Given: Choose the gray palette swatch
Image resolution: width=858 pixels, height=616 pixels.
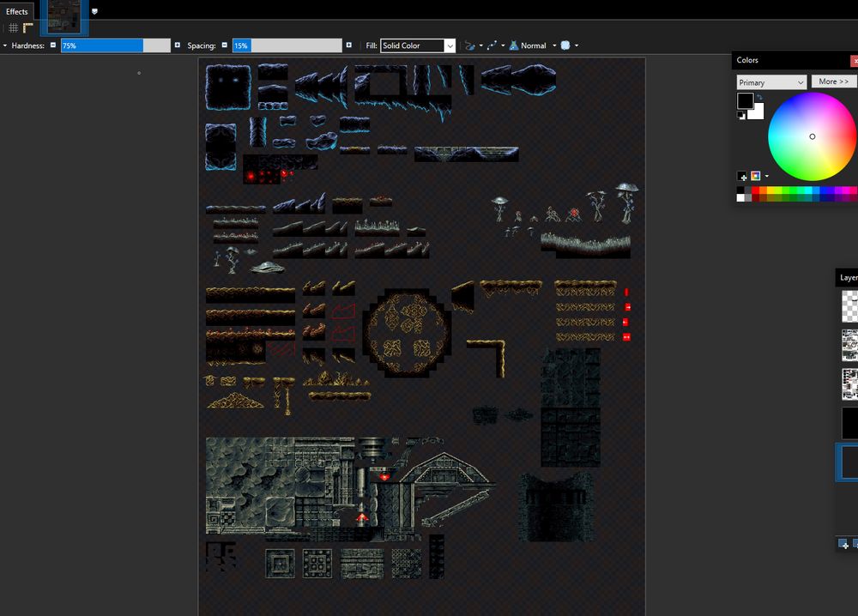Looking at the screenshot, I should click(x=748, y=197).
